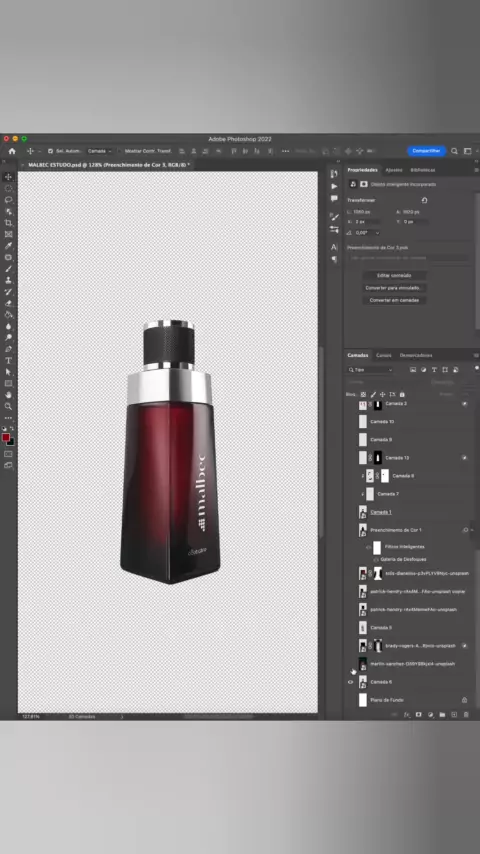The width and height of the screenshot is (480, 854).
Task: Select the Eraser tool
Action: click(8, 303)
